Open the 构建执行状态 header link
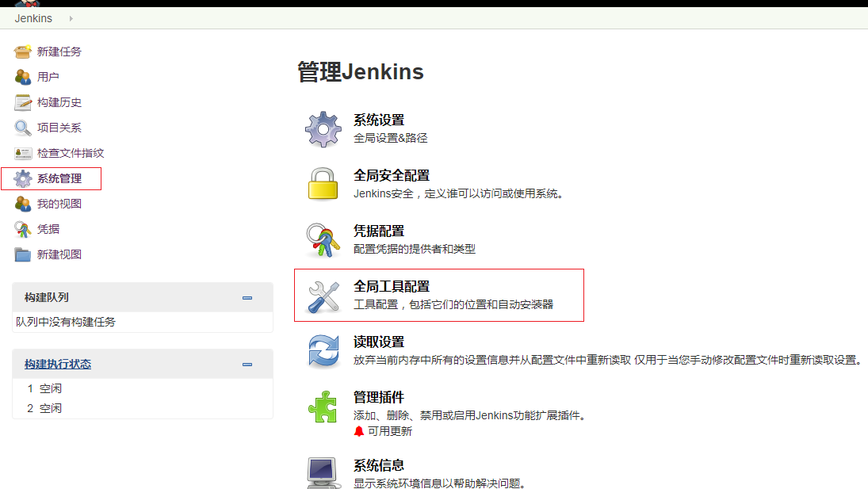Viewport: 868px width, 489px height. [58, 364]
